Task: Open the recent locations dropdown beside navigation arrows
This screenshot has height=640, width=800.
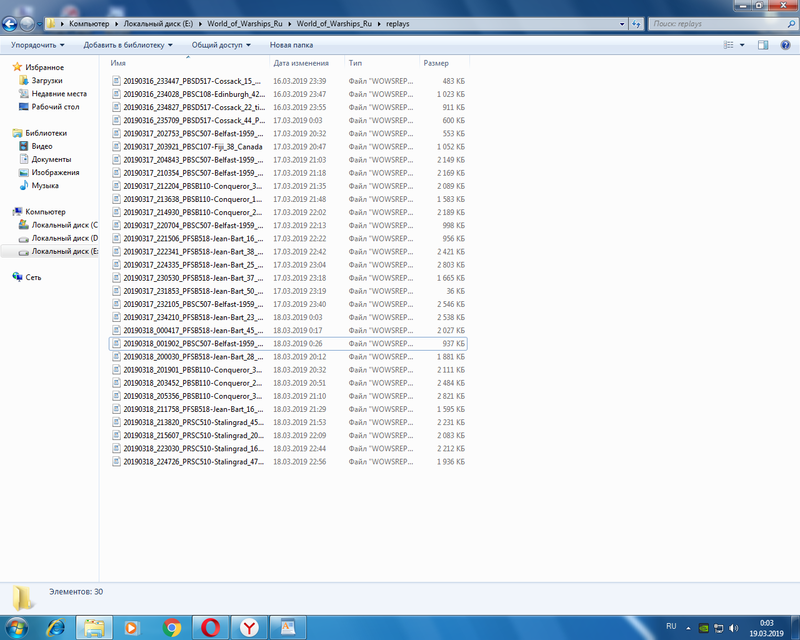Action: (39, 24)
